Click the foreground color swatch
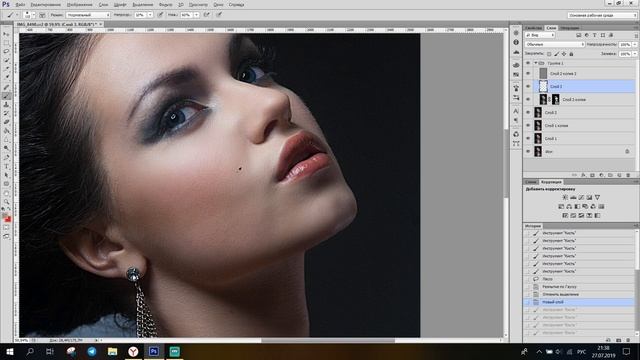The width and height of the screenshot is (640, 360). pos(5,215)
